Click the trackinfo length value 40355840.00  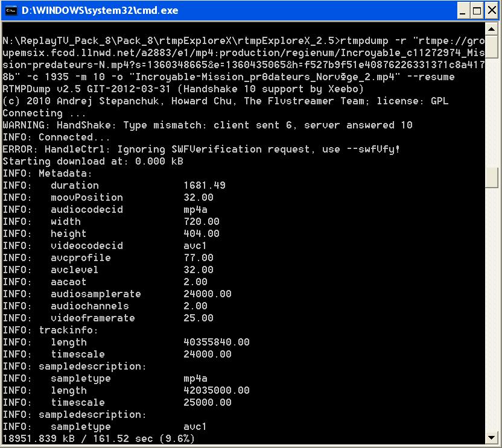click(x=216, y=342)
